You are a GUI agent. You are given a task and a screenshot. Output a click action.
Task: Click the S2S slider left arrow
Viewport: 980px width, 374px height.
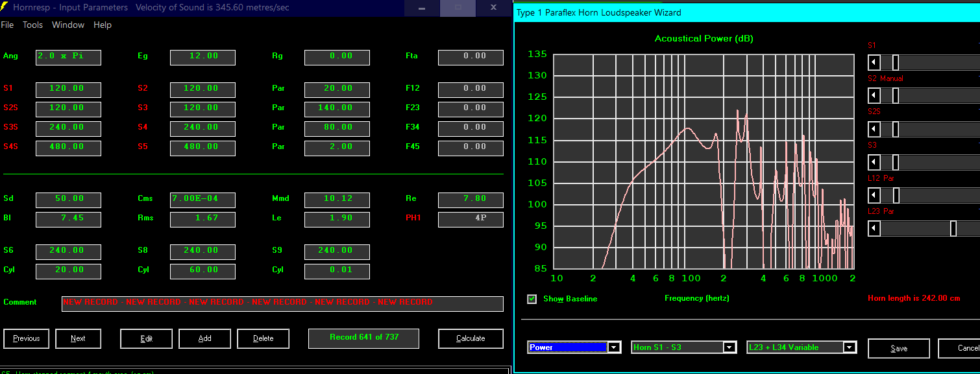[x=874, y=129]
